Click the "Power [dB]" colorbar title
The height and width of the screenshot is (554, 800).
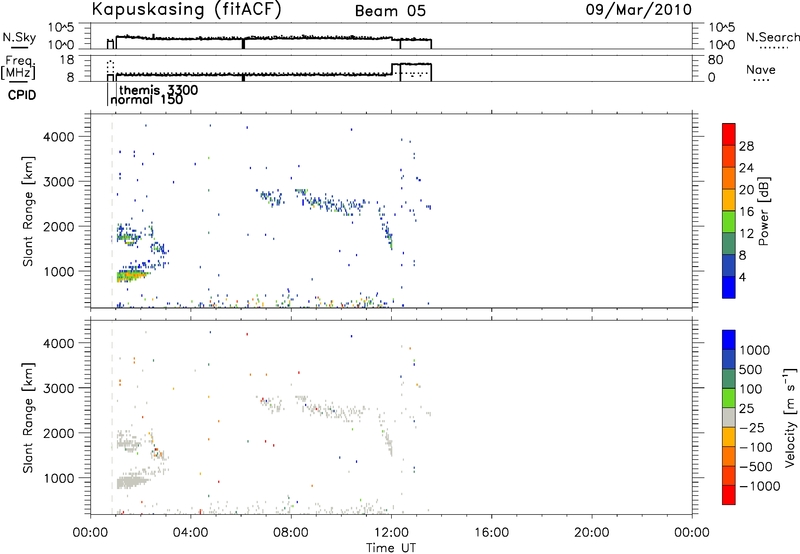[x=763, y=211]
